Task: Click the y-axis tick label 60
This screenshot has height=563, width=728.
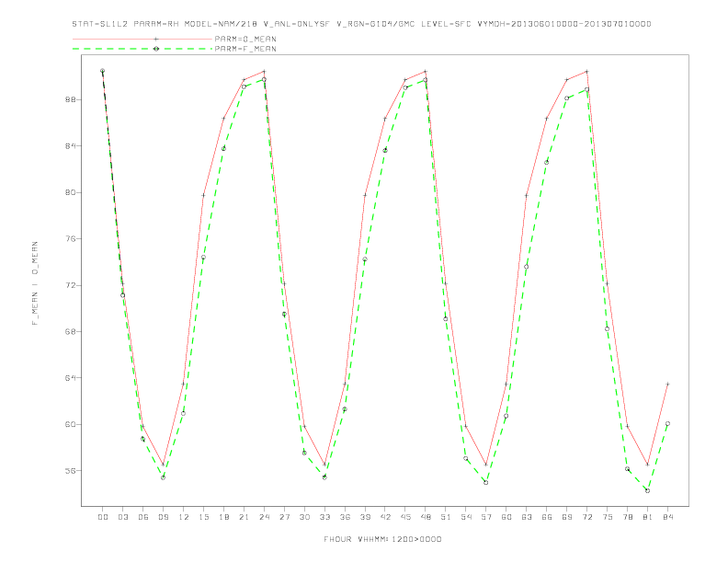Action: point(70,425)
